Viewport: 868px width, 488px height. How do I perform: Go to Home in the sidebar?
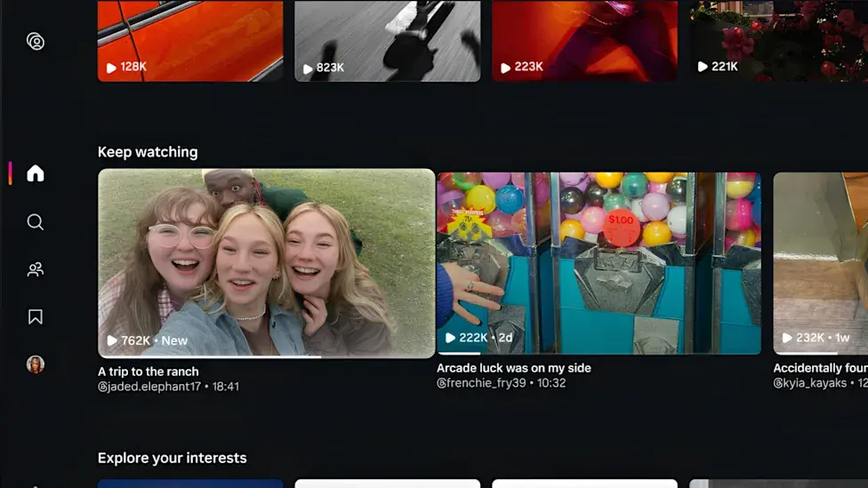36,173
